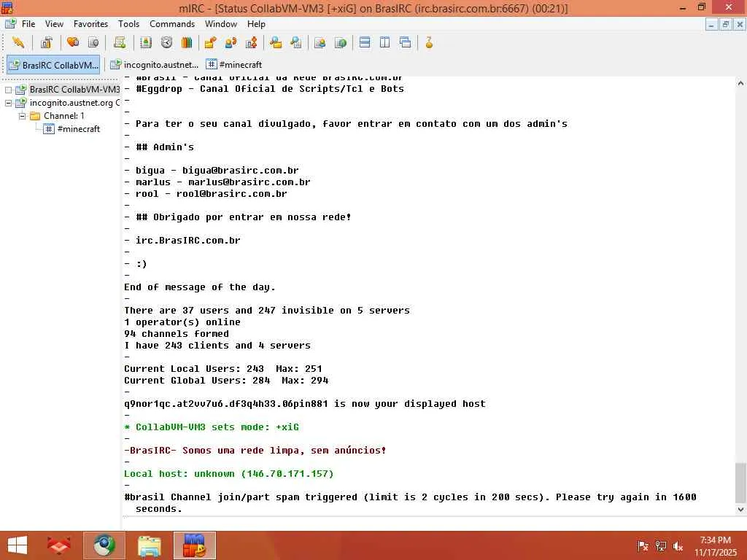Open the Windows Start button
Viewport: 747px width, 560px height.
pyautogui.click(x=18, y=545)
